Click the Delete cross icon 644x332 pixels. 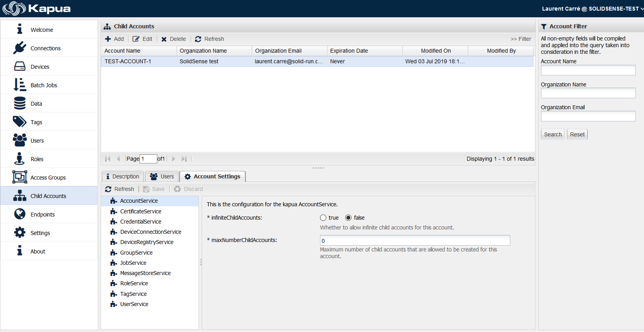coord(164,39)
